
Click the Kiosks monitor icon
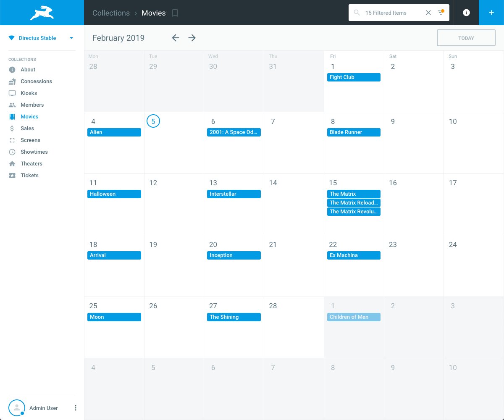click(x=12, y=93)
